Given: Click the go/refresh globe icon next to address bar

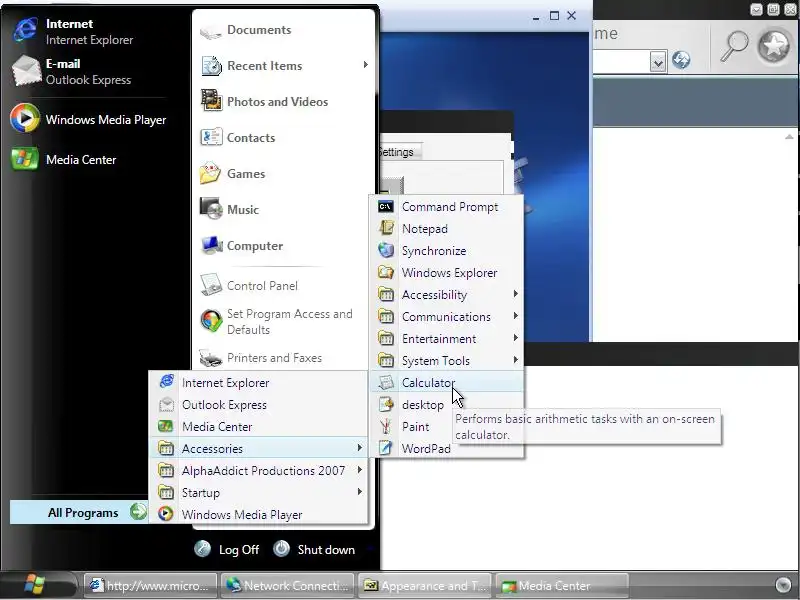Looking at the screenshot, I should (681, 61).
